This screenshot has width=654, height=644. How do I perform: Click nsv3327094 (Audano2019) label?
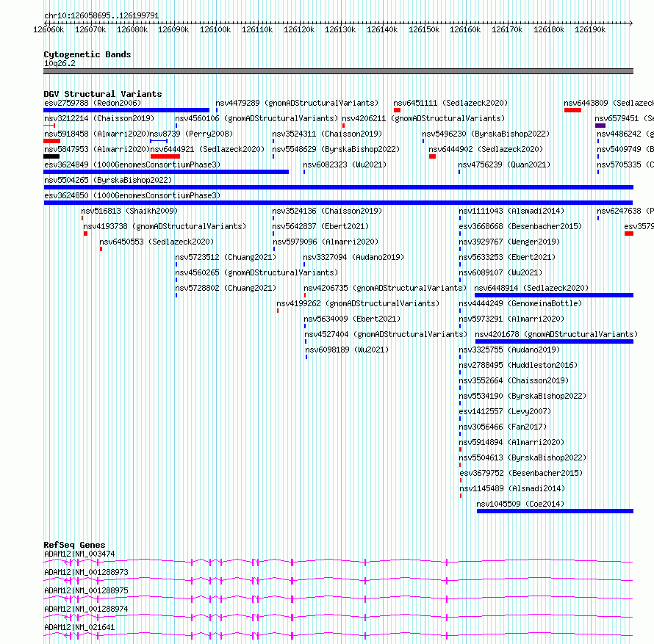[x=353, y=257]
